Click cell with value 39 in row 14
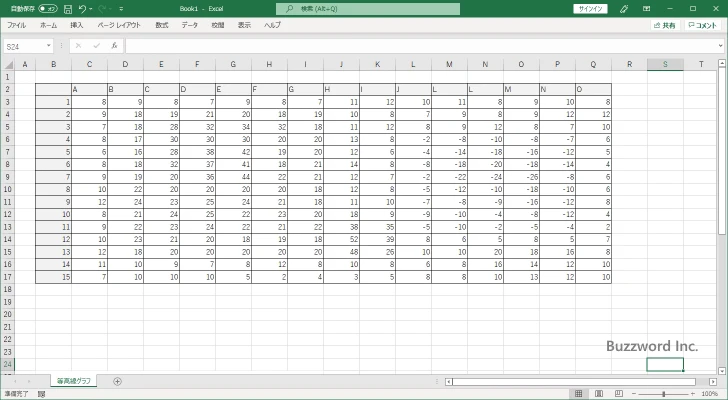728x400 pixels. 377,239
